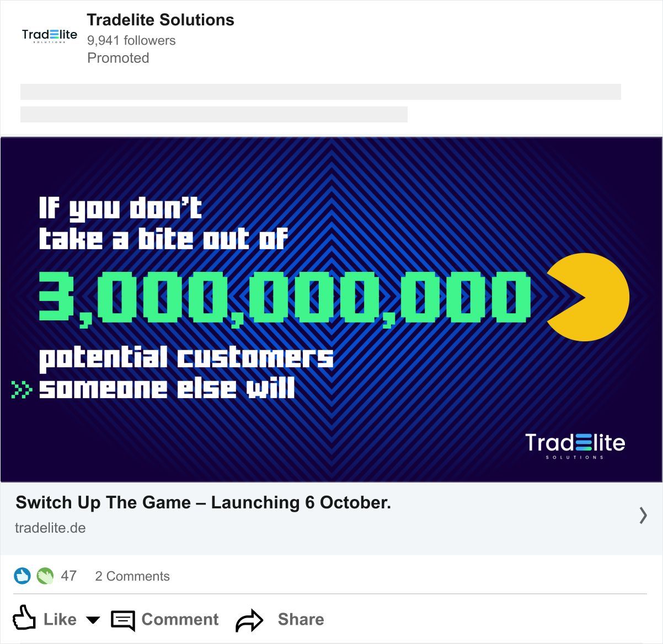Click the green clapping reaction icon
The height and width of the screenshot is (644, 663).
coord(45,576)
